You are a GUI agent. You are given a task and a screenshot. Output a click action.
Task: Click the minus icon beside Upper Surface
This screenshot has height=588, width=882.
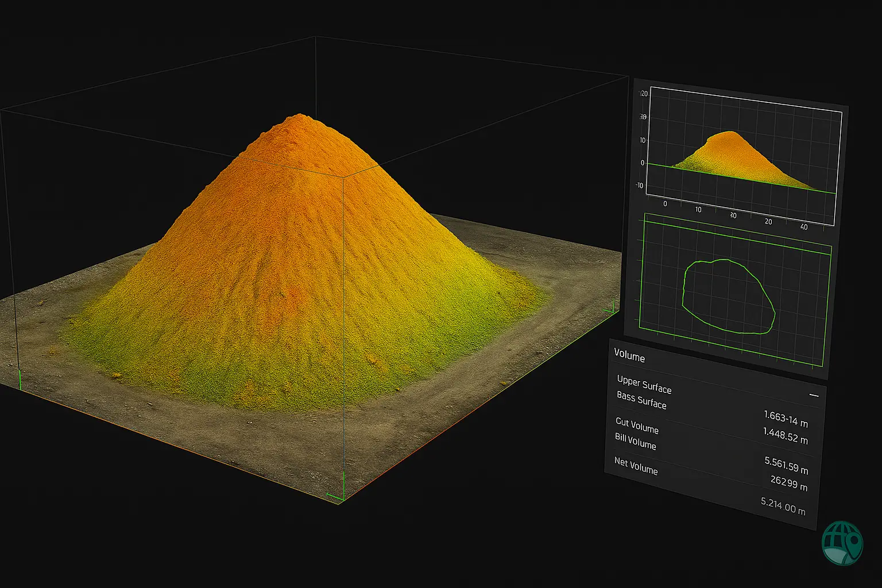(814, 394)
